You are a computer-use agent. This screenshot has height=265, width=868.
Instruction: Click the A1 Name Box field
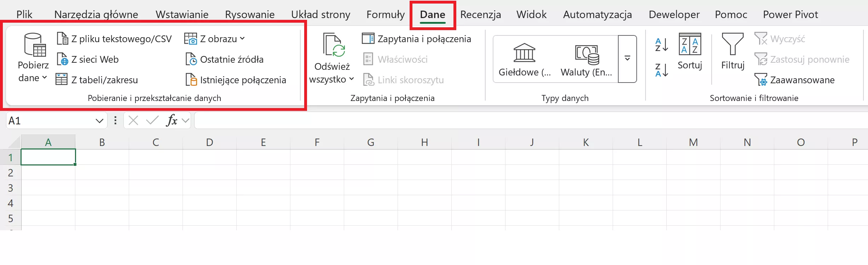pos(50,121)
